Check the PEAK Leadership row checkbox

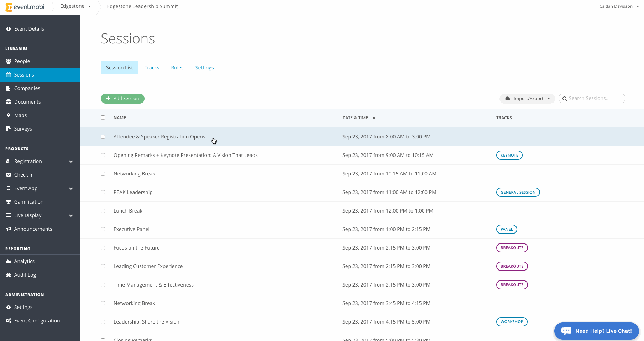click(x=103, y=192)
